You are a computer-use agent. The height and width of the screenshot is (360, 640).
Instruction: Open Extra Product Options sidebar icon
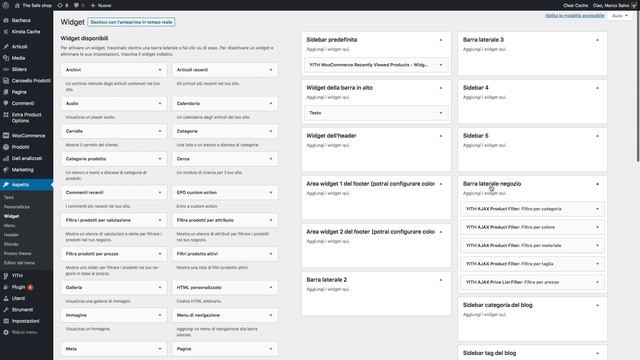(x=6, y=115)
